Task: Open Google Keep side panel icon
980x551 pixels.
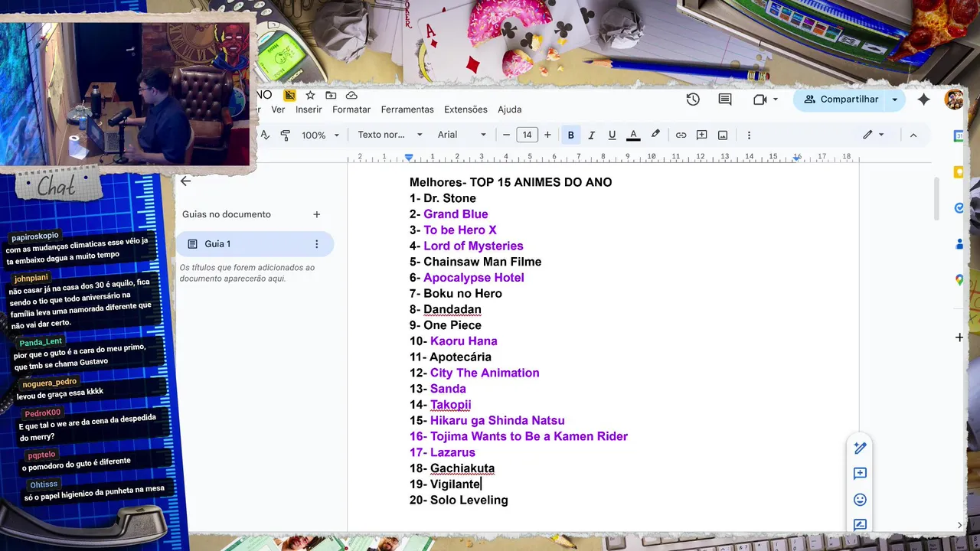Action: [959, 172]
